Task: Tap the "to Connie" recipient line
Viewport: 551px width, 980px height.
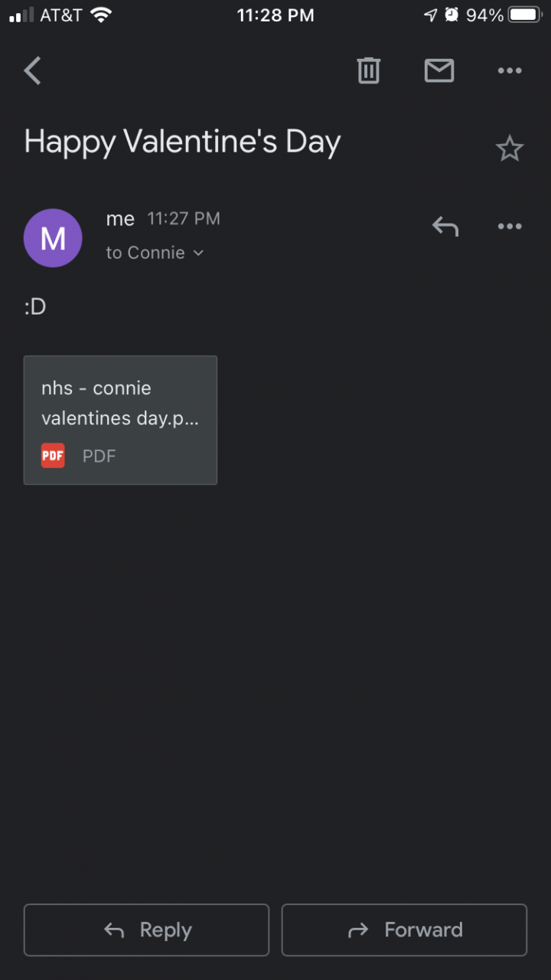Action: tap(145, 253)
